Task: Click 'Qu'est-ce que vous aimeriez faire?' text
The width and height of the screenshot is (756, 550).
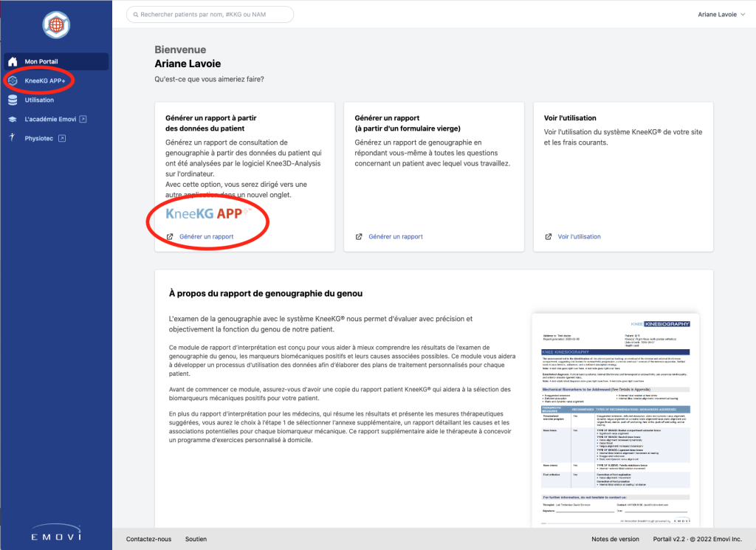Action: (x=209, y=79)
